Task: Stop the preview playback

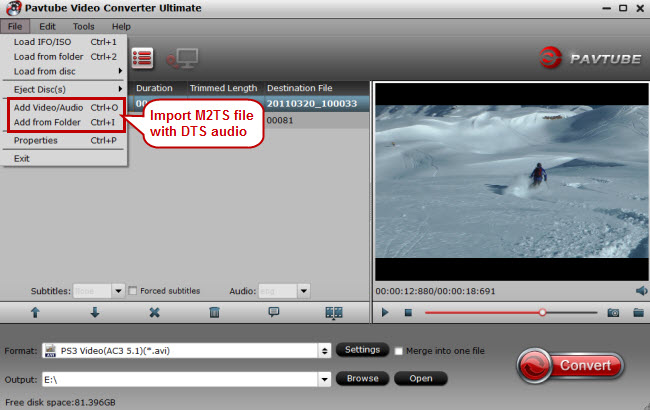Action: (408, 313)
